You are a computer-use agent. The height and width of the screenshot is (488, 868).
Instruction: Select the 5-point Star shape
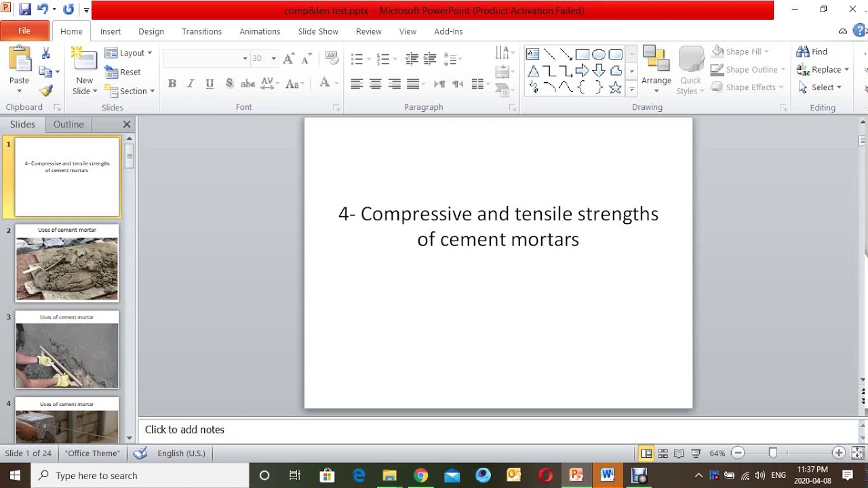pyautogui.click(x=615, y=87)
